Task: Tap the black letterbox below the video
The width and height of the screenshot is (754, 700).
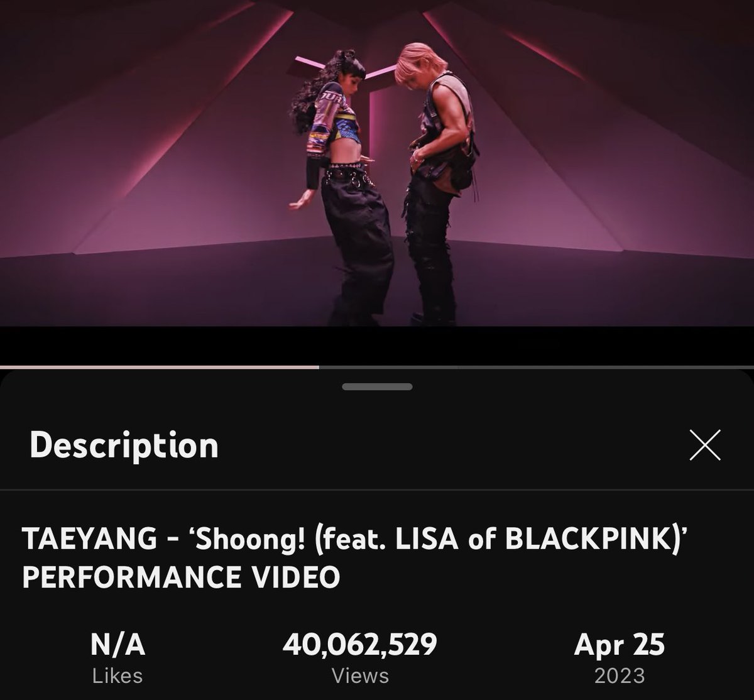Action: coord(377,344)
